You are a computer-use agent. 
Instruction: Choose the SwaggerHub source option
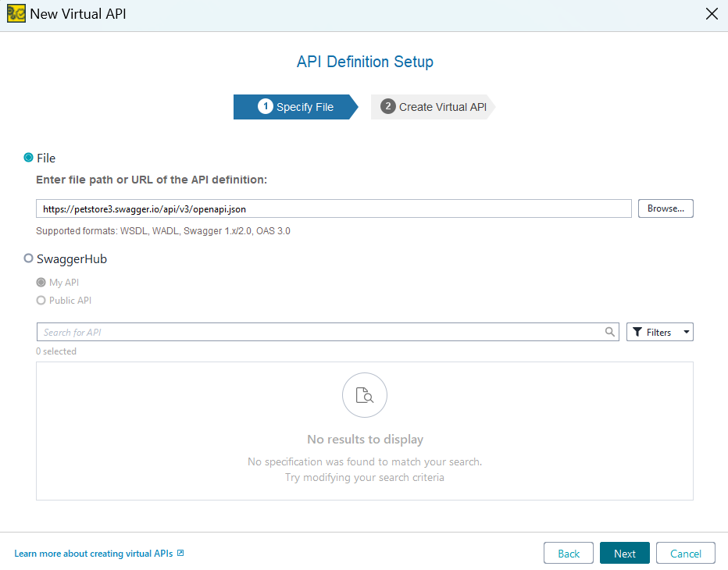(x=28, y=258)
